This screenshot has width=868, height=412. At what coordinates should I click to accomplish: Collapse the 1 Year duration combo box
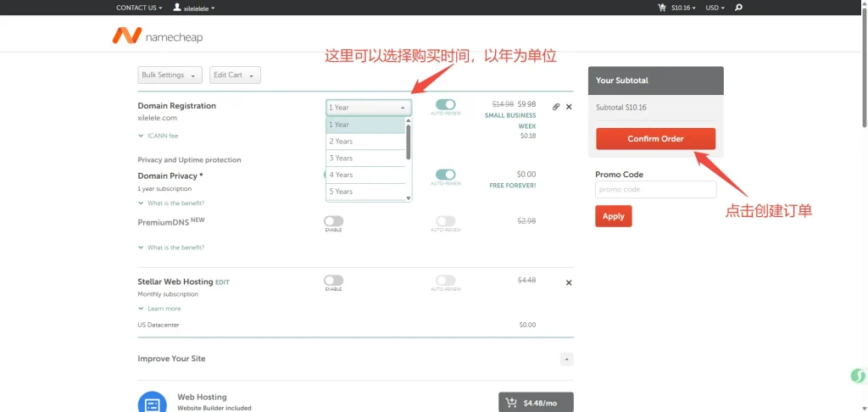[x=369, y=108]
